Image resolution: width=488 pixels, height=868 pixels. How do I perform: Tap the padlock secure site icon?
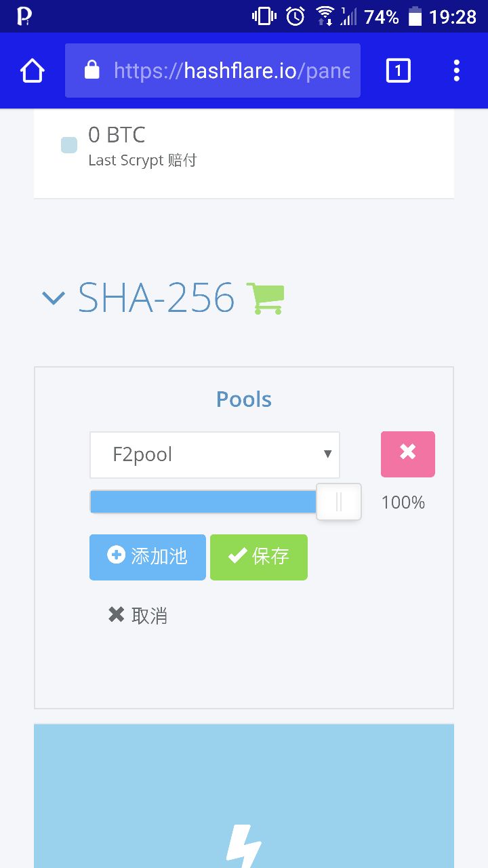(91, 70)
